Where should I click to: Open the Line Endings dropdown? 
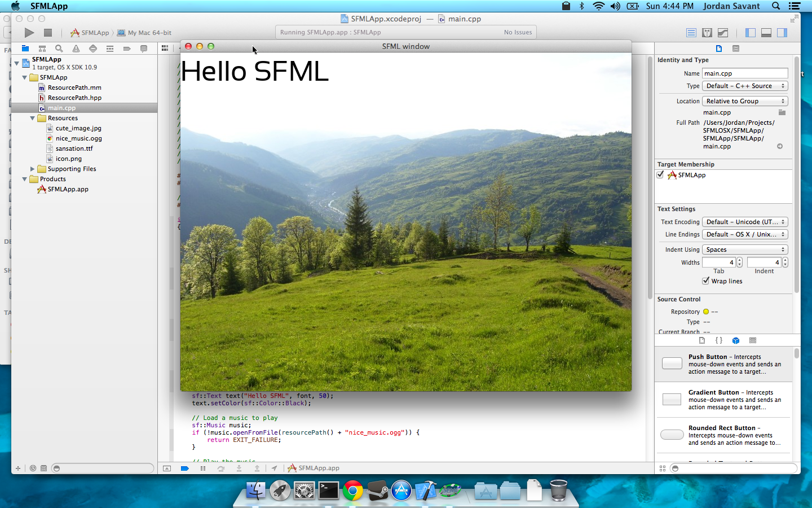click(x=745, y=234)
